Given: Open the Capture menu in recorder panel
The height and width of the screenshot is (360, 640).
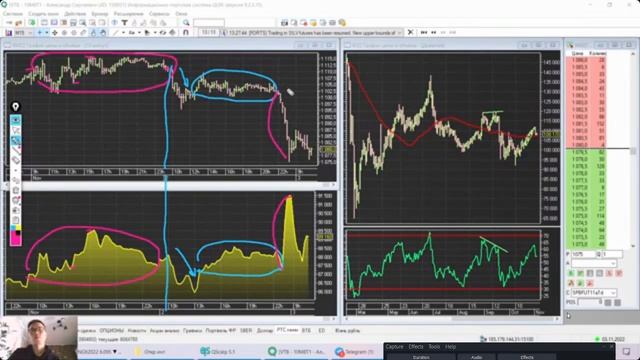Looking at the screenshot, I should (x=394, y=347).
